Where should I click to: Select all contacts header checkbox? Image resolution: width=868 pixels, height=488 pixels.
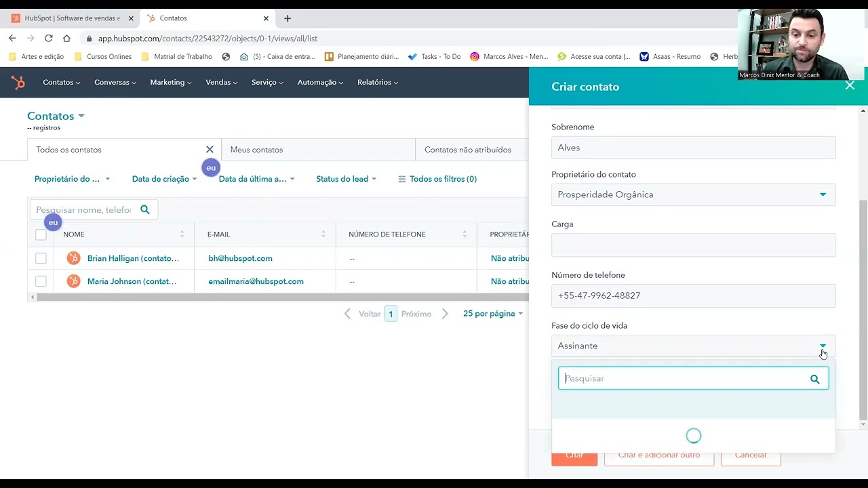41,235
